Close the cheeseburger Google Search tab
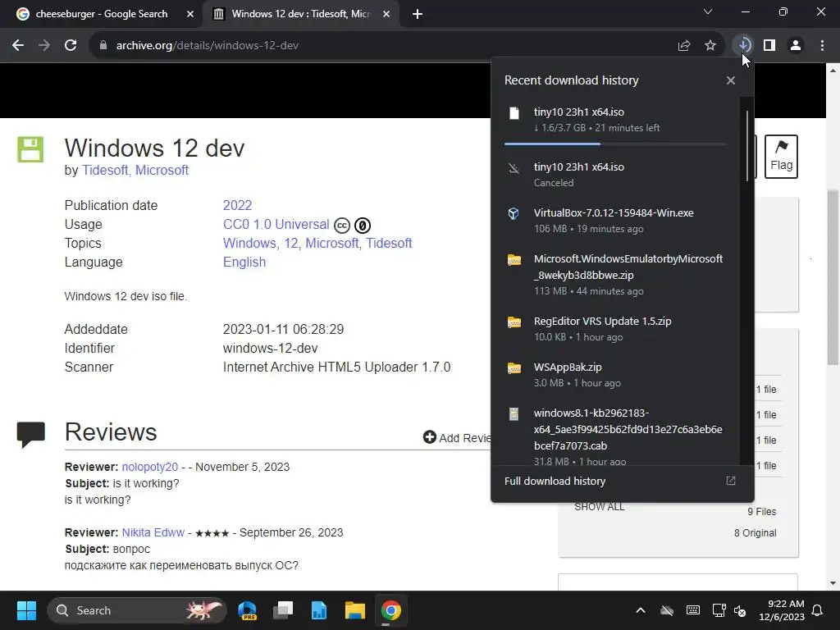The height and width of the screenshot is (630, 840). (189, 15)
